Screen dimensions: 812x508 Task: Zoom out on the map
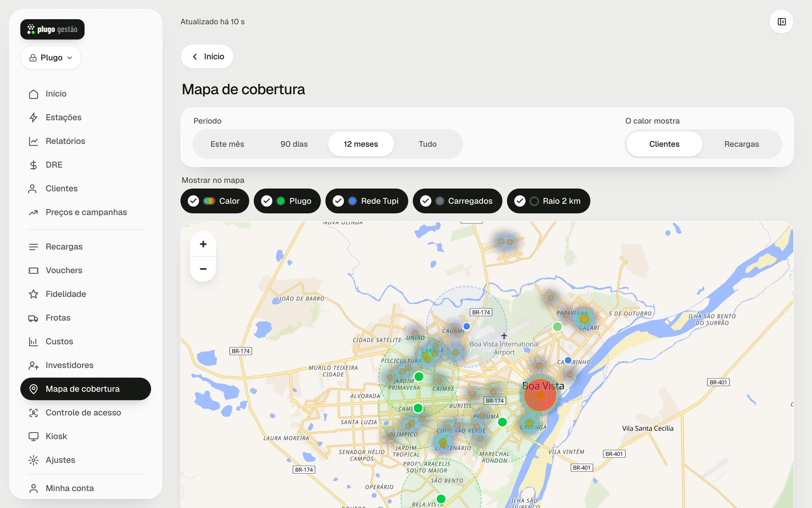coord(203,269)
